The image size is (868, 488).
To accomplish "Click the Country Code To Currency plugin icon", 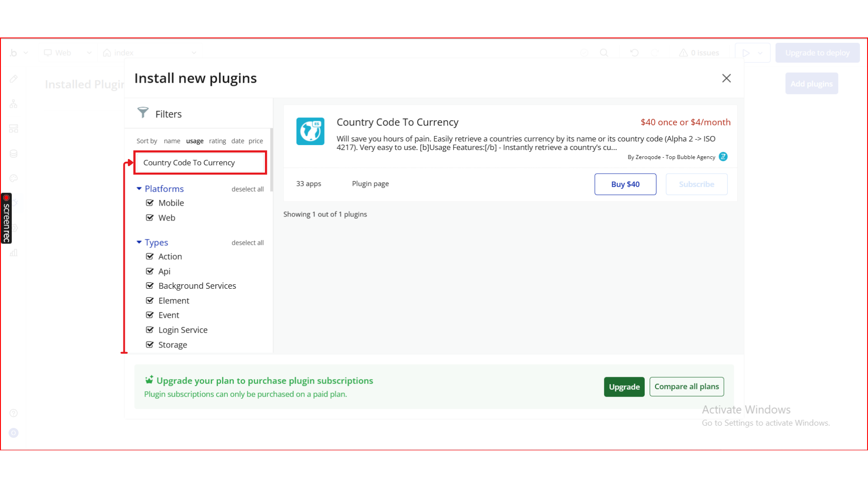I will point(310,131).
